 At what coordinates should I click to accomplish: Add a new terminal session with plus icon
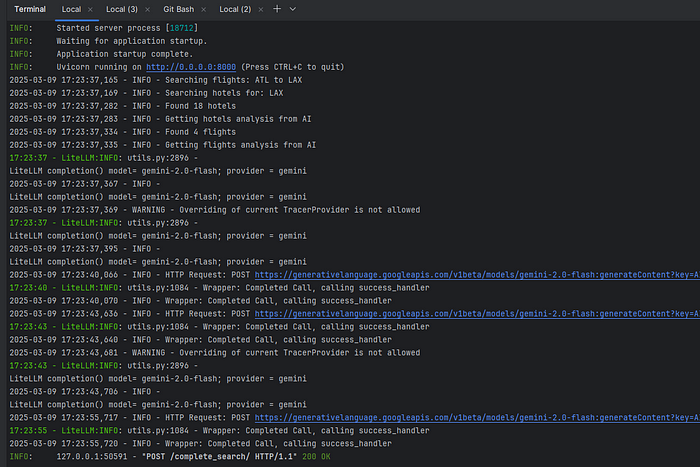(x=277, y=9)
